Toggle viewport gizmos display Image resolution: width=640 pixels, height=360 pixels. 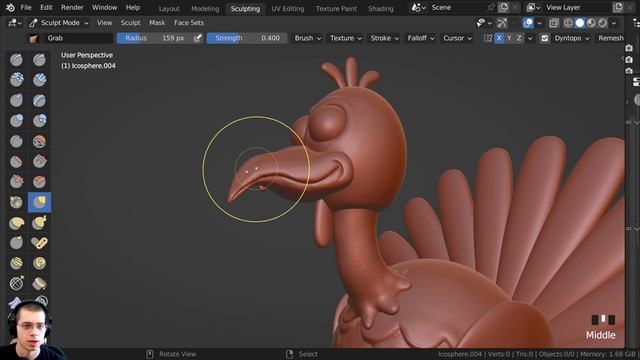[502, 23]
